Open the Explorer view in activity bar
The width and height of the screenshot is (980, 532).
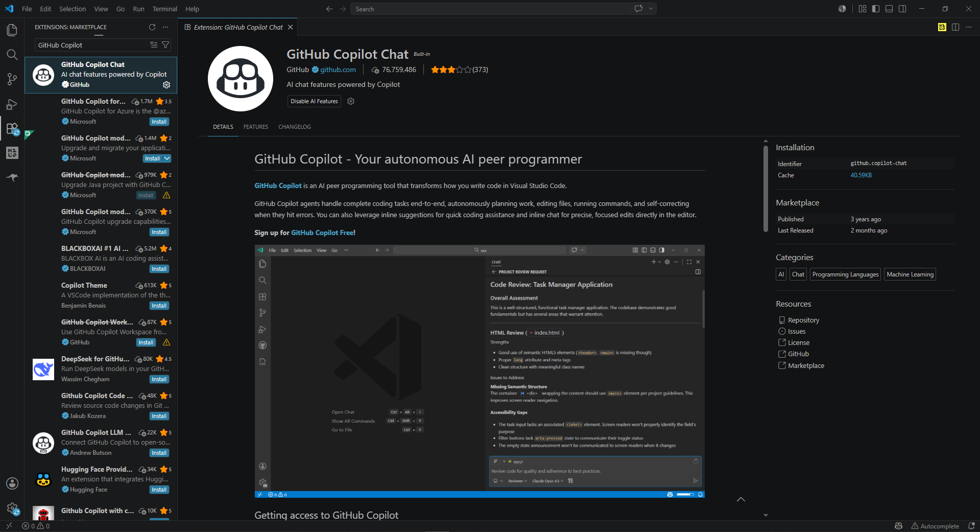coord(12,30)
